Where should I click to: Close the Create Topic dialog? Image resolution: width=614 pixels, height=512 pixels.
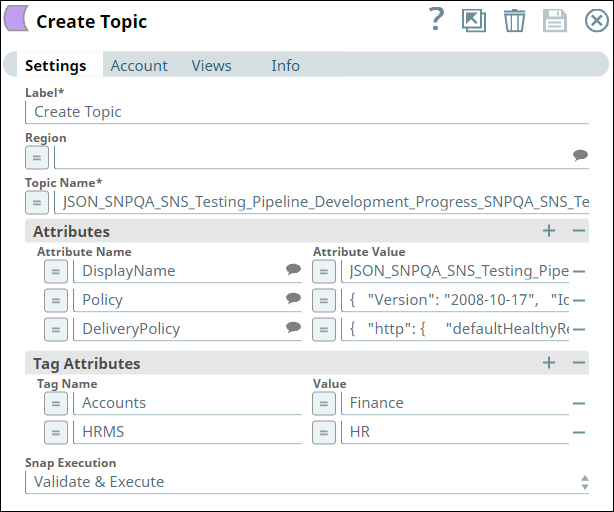pyautogui.click(x=597, y=20)
